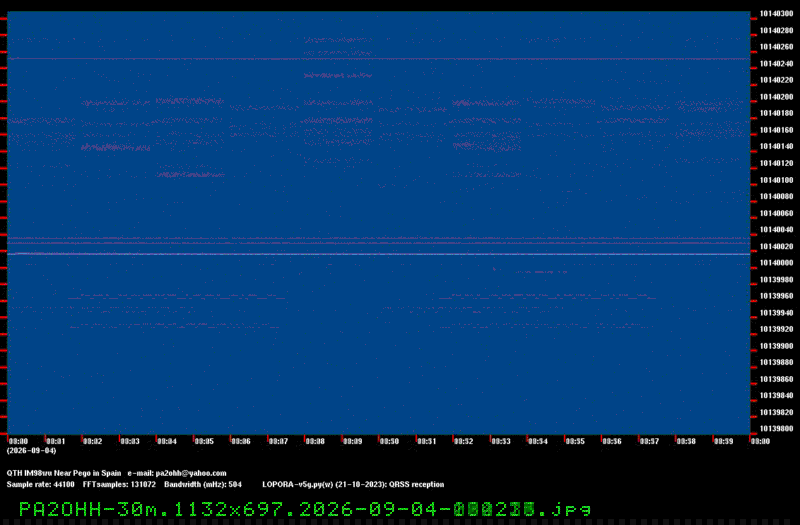Select the FFTsamples: 131072 text
The width and height of the screenshot is (800, 525).
pyautogui.click(x=119, y=484)
